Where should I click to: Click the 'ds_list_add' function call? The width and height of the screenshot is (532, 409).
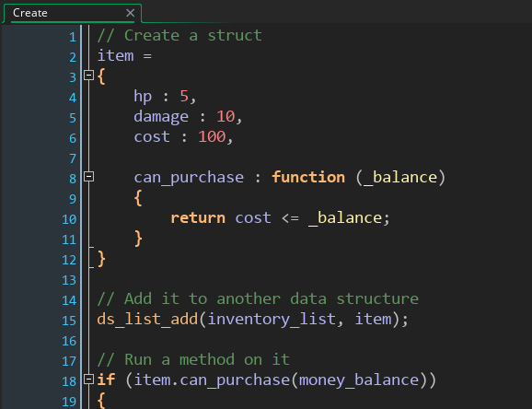click(147, 320)
